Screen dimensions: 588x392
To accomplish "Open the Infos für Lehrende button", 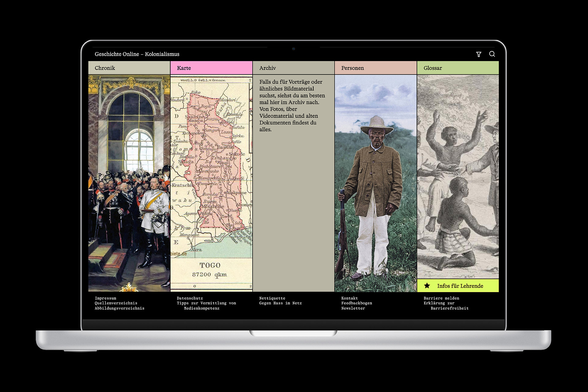I will 458,286.
